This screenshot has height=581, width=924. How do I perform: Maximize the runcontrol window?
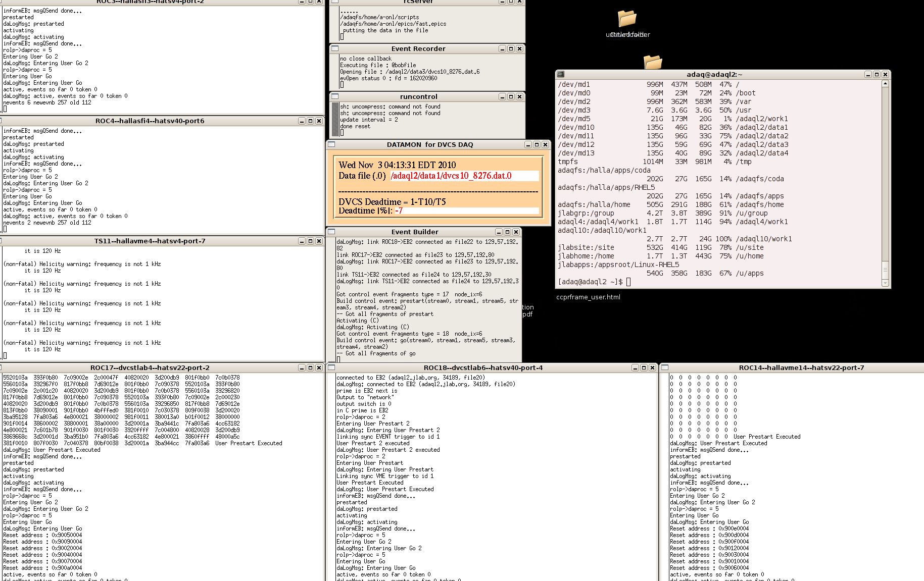(511, 96)
